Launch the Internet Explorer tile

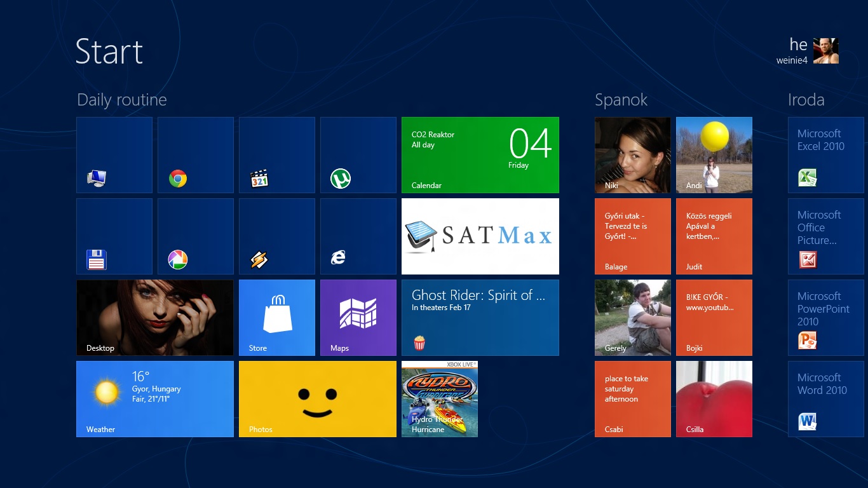[358, 236]
